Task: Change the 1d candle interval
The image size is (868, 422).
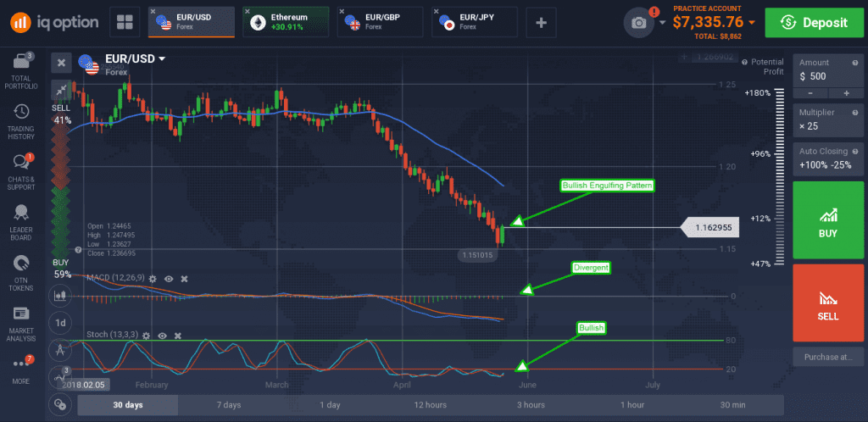Action: tap(60, 323)
